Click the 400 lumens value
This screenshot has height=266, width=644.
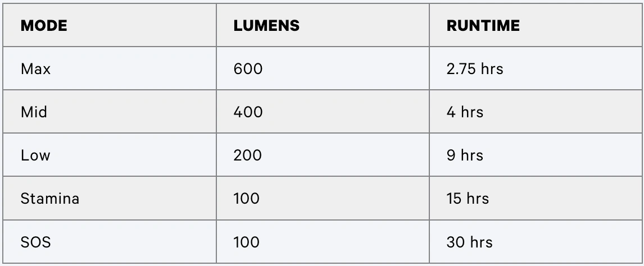248,112
